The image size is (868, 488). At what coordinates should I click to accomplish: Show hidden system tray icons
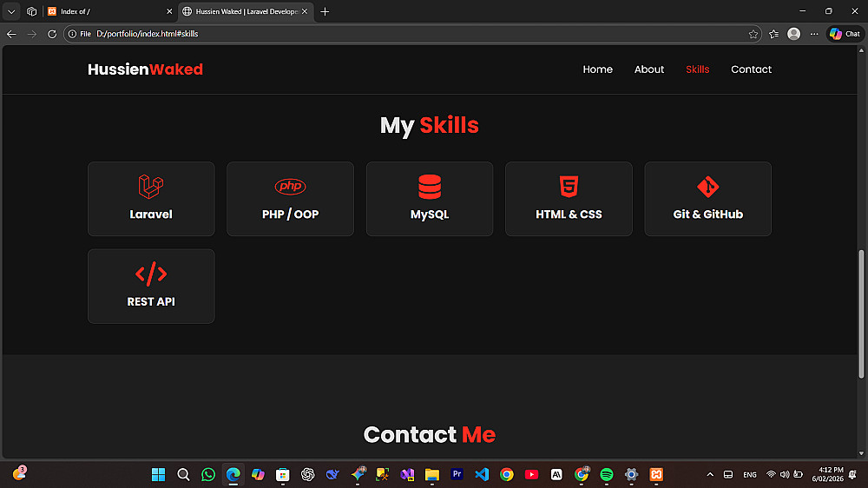click(710, 475)
